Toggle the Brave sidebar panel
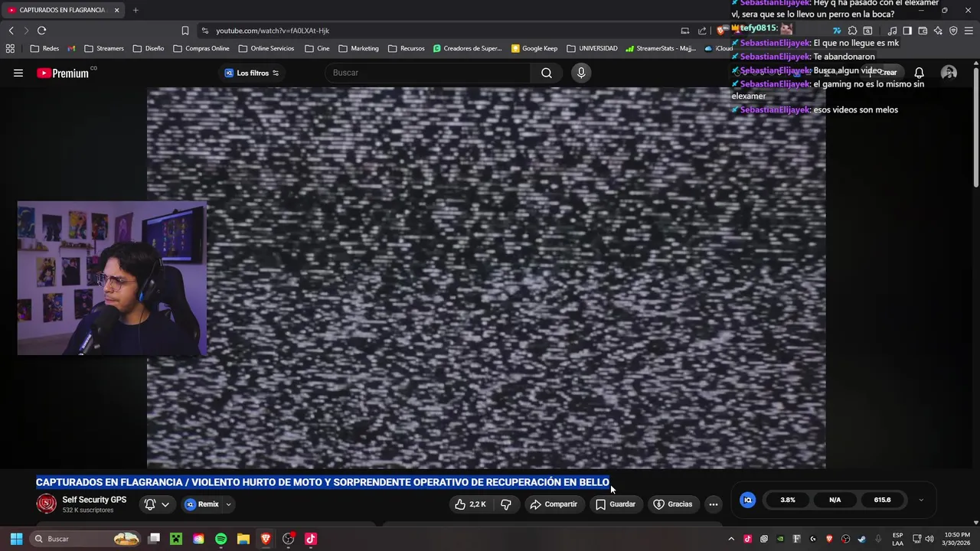This screenshot has width=980, height=551. pos(907,31)
